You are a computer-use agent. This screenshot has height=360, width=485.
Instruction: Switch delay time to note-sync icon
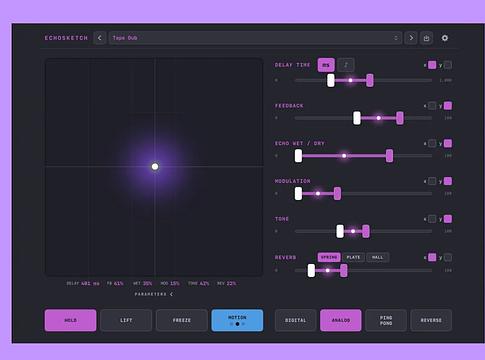coord(346,65)
